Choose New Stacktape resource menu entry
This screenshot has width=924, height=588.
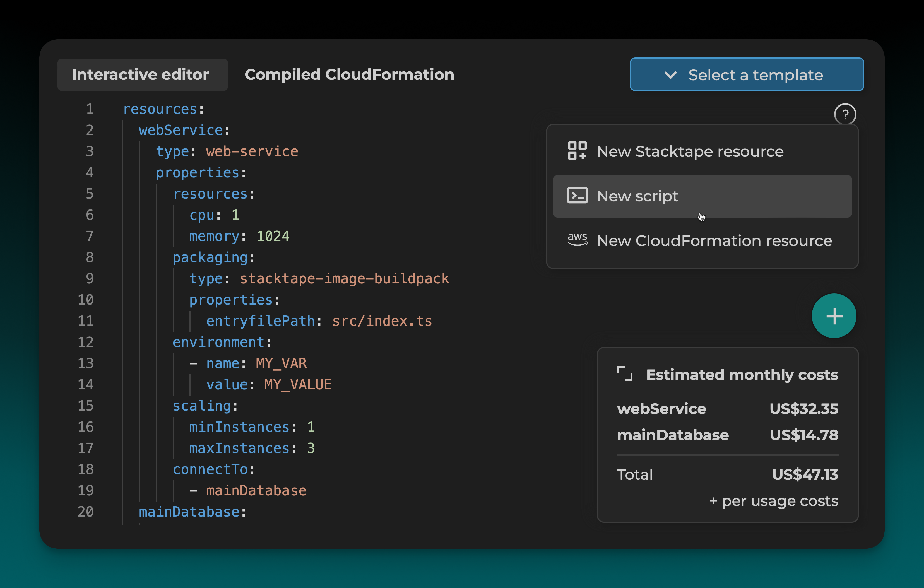[x=702, y=151]
